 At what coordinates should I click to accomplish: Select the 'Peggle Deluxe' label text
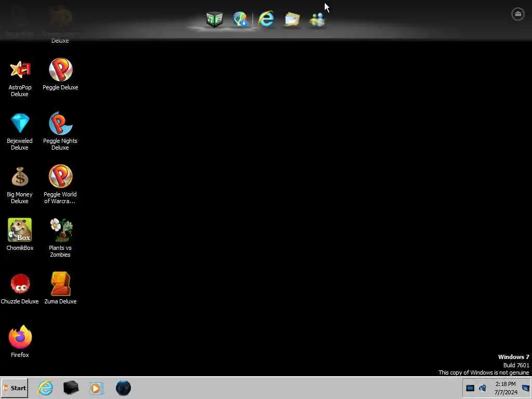pos(60,87)
